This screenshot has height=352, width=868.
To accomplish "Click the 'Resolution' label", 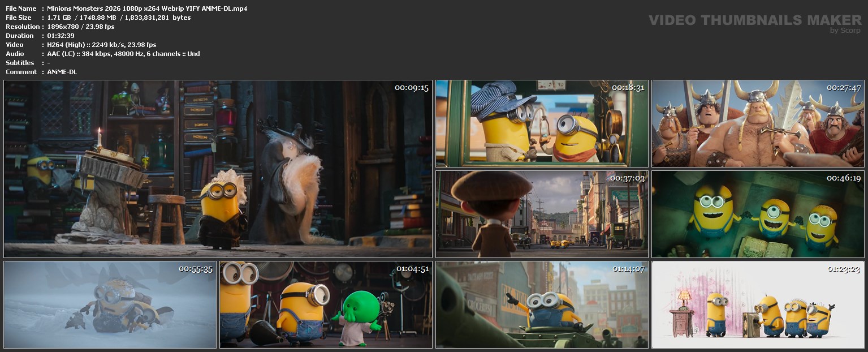I will tap(23, 27).
